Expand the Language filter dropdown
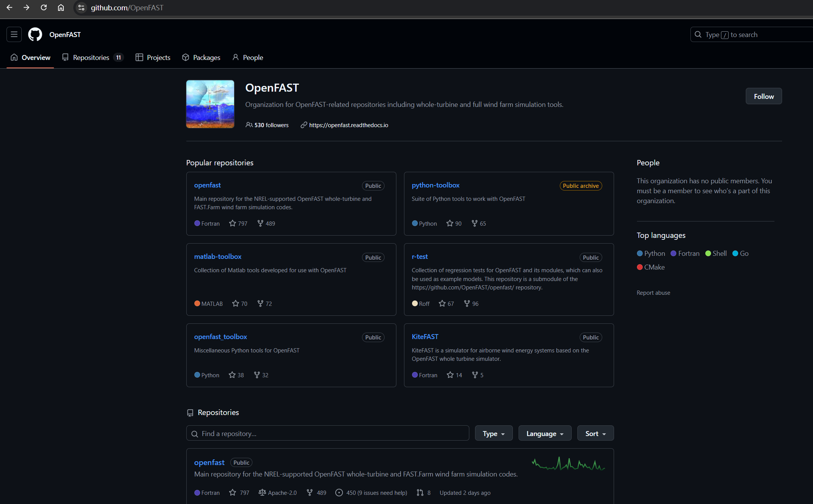Screen dimensions: 813x504 pyautogui.click(x=545, y=433)
